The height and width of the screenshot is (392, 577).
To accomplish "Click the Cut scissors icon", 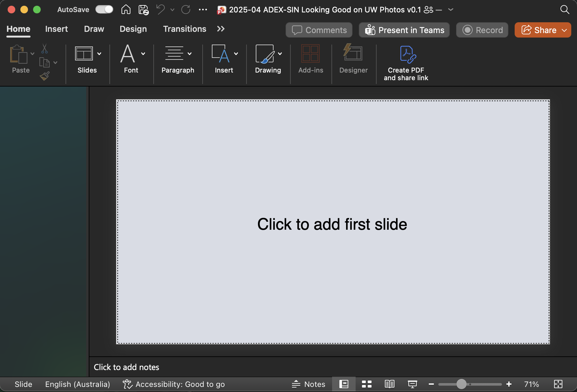I will point(45,49).
